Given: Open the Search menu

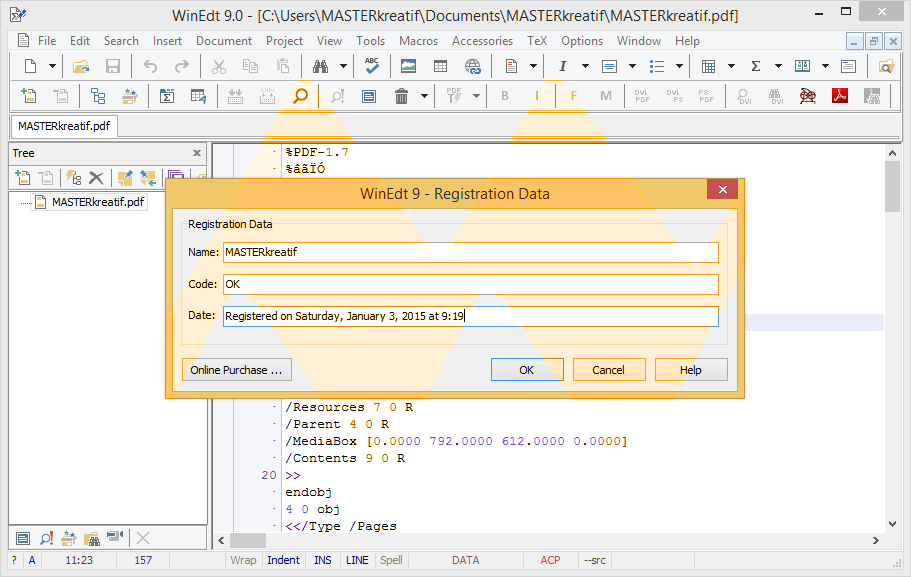Looking at the screenshot, I should [121, 41].
